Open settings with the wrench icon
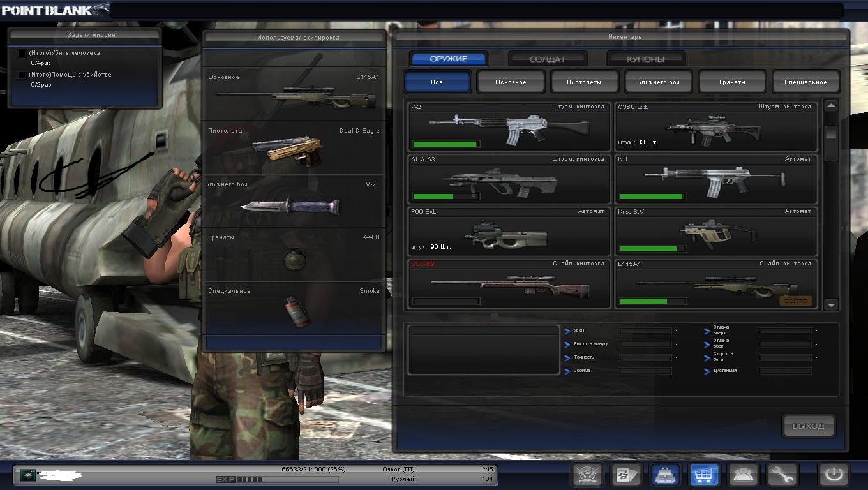 click(x=782, y=475)
